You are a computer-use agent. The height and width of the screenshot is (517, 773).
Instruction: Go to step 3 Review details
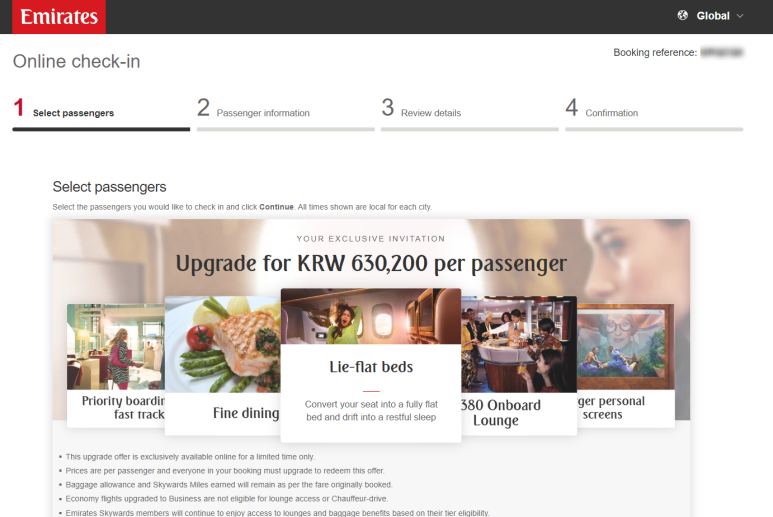[x=470, y=114]
